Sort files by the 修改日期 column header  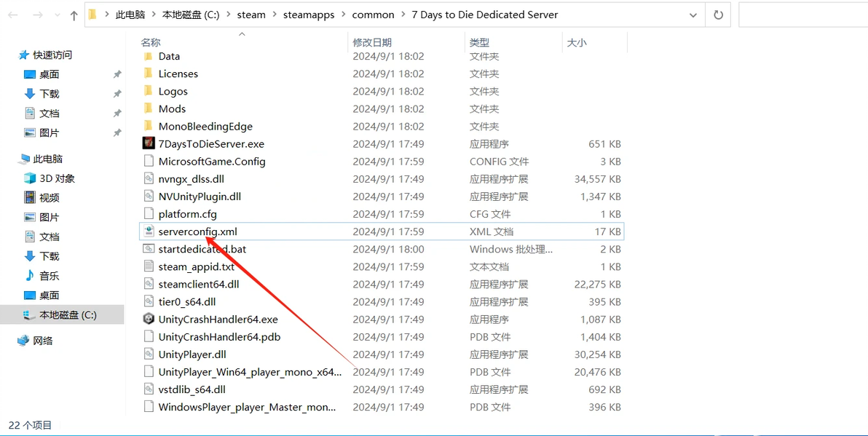point(372,43)
